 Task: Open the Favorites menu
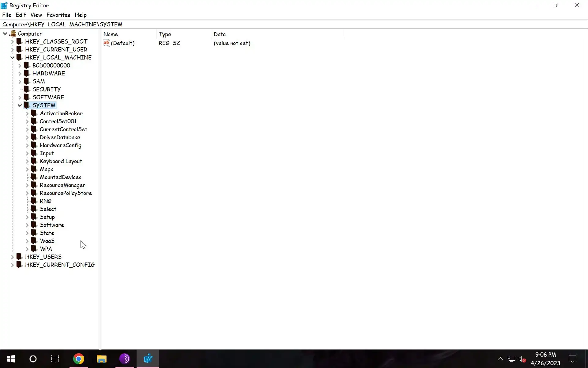58,15
